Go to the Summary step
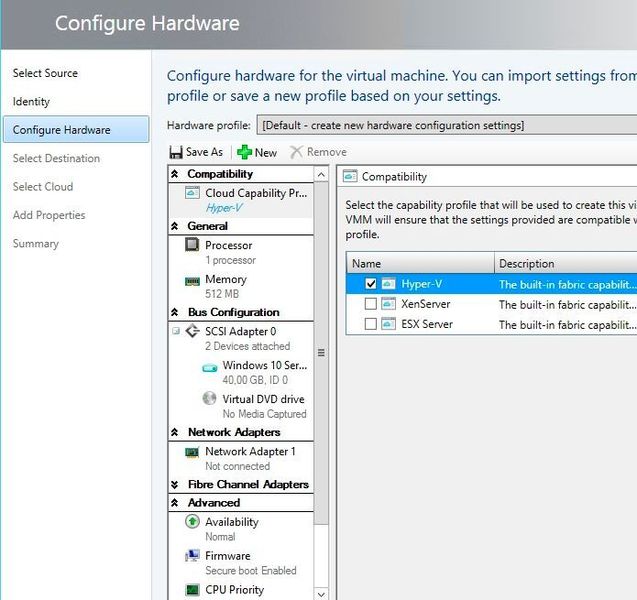 coord(36,244)
